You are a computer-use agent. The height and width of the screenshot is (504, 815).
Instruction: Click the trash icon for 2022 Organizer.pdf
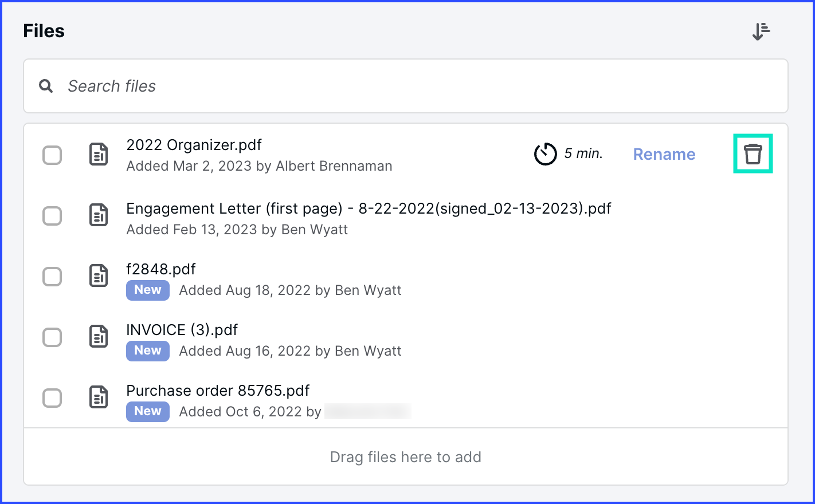[753, 154]
